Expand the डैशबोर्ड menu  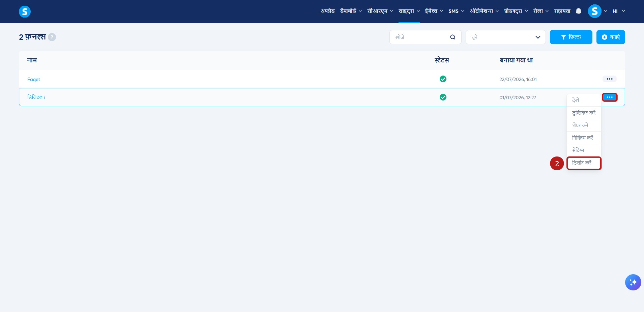[x=351, y=11]
